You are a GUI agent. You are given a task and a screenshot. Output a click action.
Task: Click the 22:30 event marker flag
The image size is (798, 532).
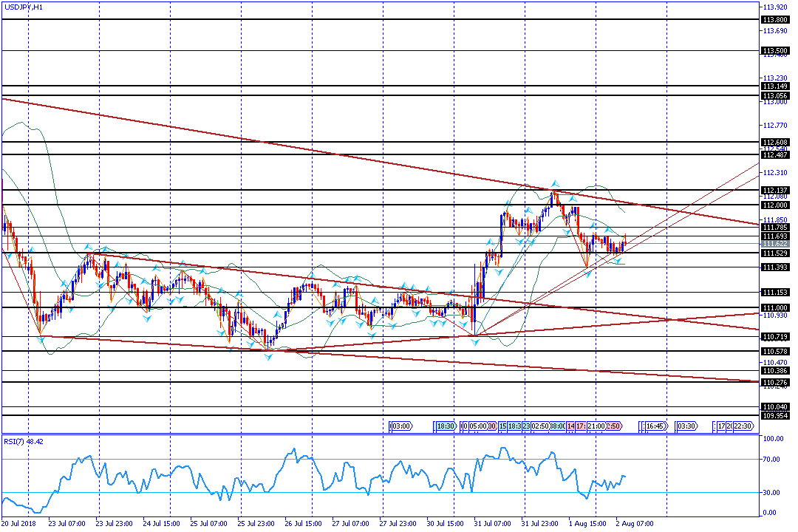(x=743, y=426)
